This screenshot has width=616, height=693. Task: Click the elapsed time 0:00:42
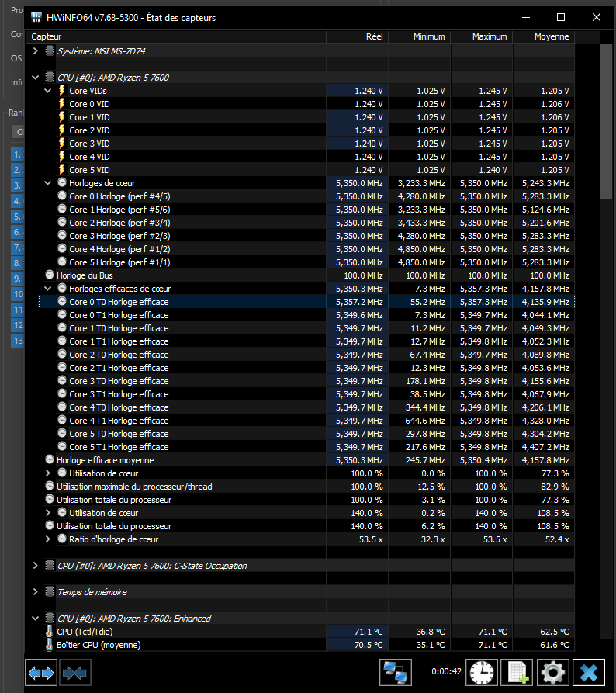446,671
